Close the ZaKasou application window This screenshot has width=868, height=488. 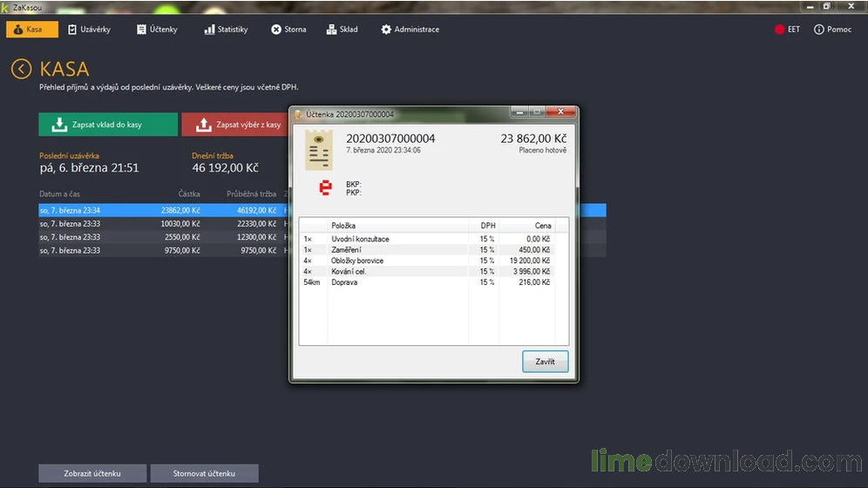[851, 7]
